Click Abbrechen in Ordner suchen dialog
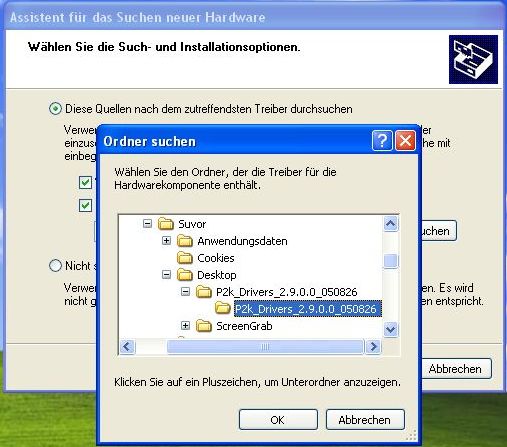This screenshot has height=447, width=507. (x=365, y=420)
